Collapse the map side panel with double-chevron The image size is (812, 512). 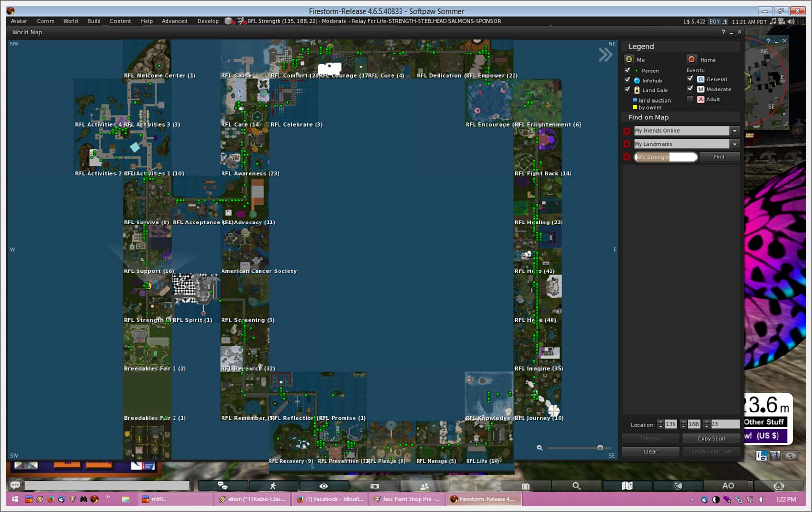pos(605,55)
